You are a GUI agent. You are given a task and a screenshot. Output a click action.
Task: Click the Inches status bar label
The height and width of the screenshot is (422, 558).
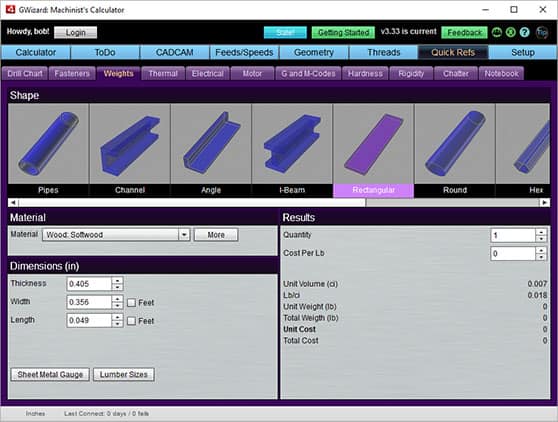pyautogui.click(x=35, y=413)
